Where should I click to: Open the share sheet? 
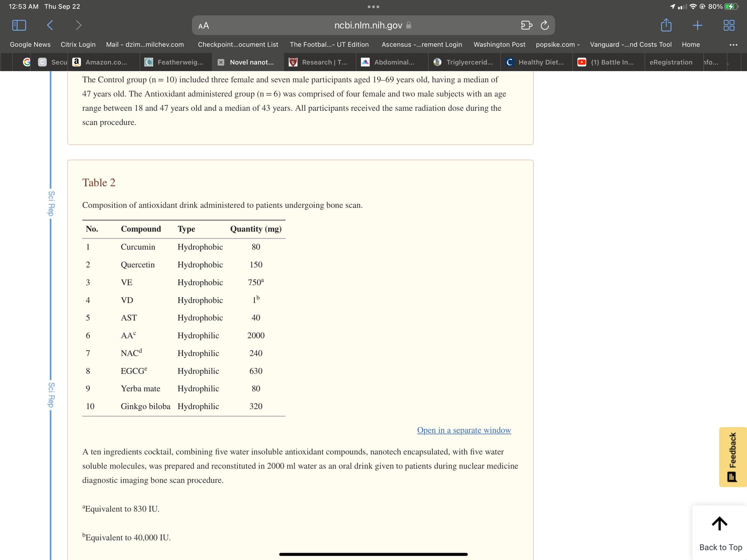(x=666, y=25)
